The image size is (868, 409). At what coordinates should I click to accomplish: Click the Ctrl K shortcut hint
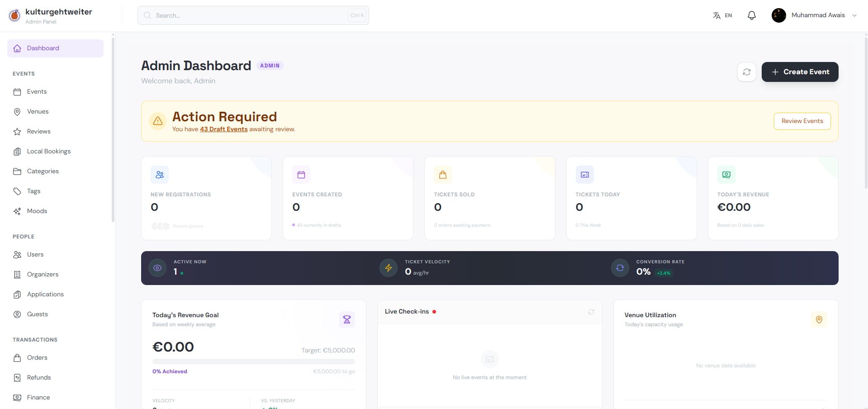(x=357, y=15)
